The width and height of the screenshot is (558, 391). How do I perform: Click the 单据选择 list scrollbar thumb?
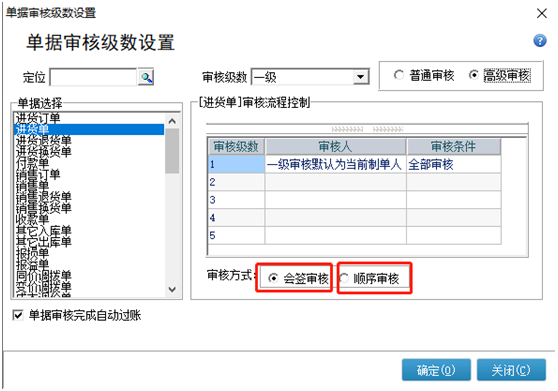[172, 151]
